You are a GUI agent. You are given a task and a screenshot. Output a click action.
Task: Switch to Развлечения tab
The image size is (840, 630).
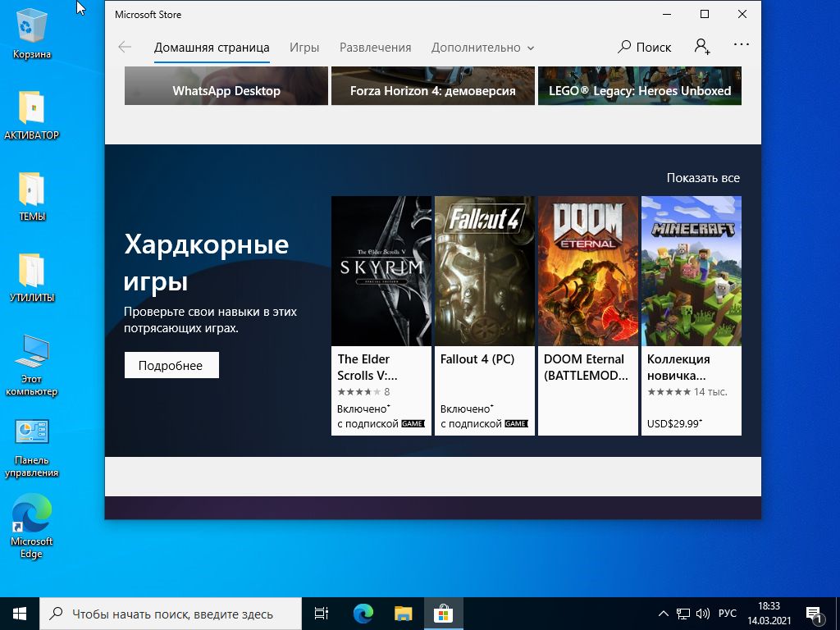[x=375, y=47]
